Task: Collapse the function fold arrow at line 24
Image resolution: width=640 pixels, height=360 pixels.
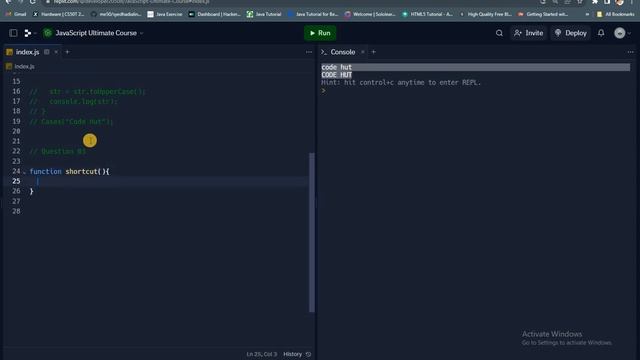Action: tap(24, 172)
